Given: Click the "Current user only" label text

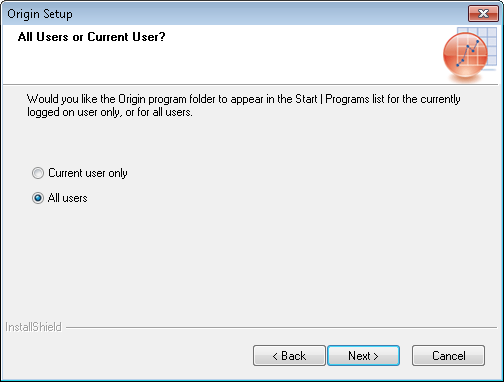Looking at the screenshot, I should pos(88,173).
